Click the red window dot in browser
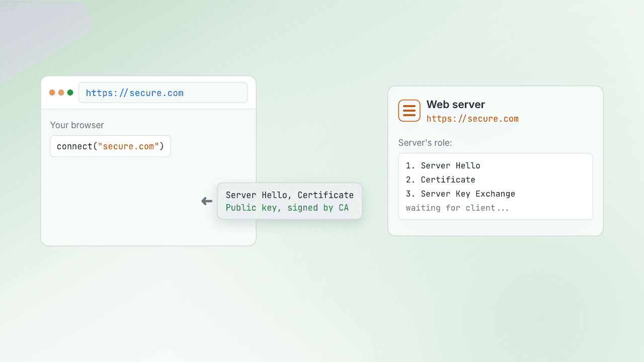 52,93
